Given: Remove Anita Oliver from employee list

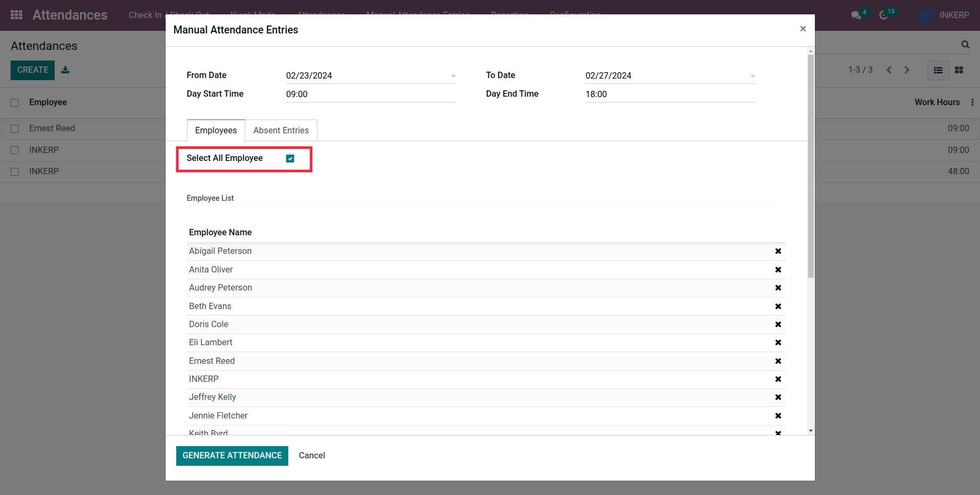Looking at the screenshot, I should point(778,270).
